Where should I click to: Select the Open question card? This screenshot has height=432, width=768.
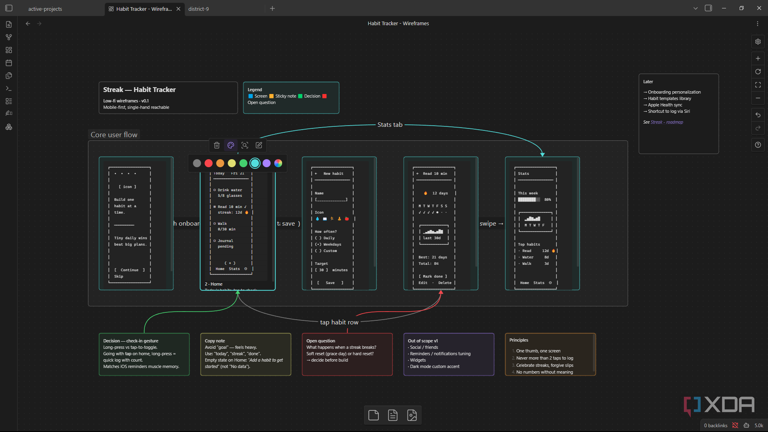pos(347,355)
